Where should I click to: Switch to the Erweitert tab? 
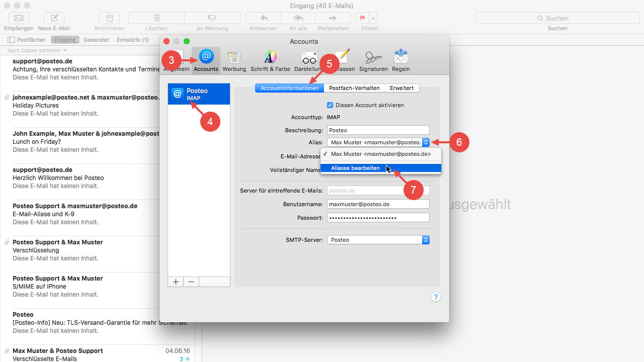point(401,88)
